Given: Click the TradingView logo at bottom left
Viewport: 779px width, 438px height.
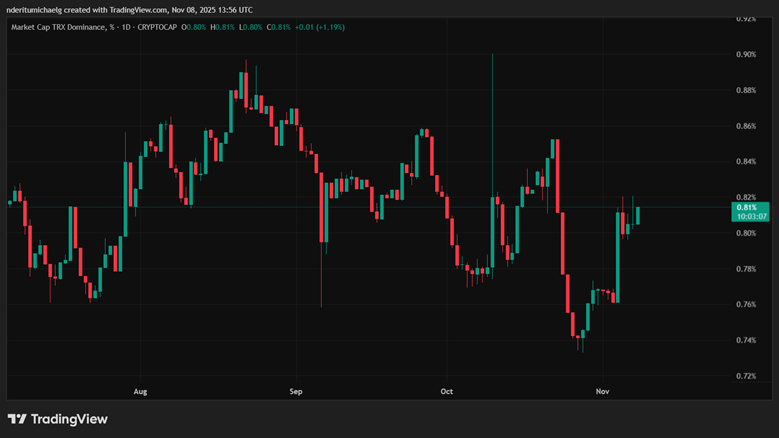Looking at the screenshot, I should click(x=57, y=419).
